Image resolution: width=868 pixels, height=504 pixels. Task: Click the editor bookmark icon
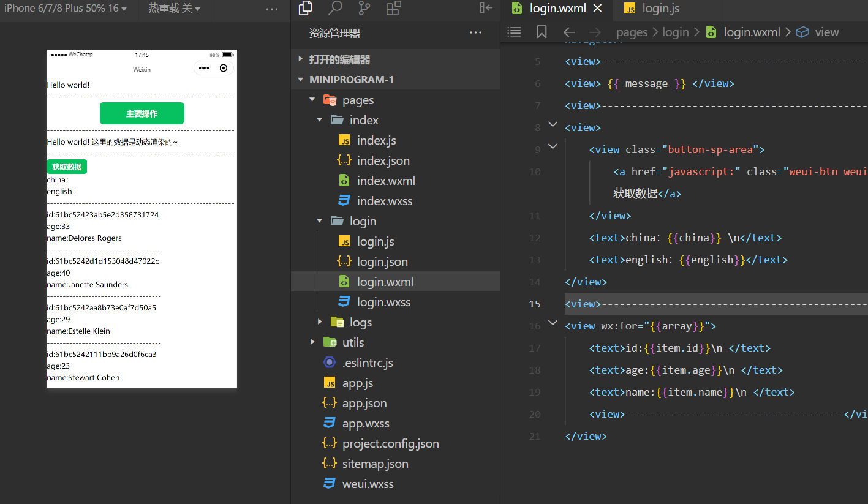(542, 32)
